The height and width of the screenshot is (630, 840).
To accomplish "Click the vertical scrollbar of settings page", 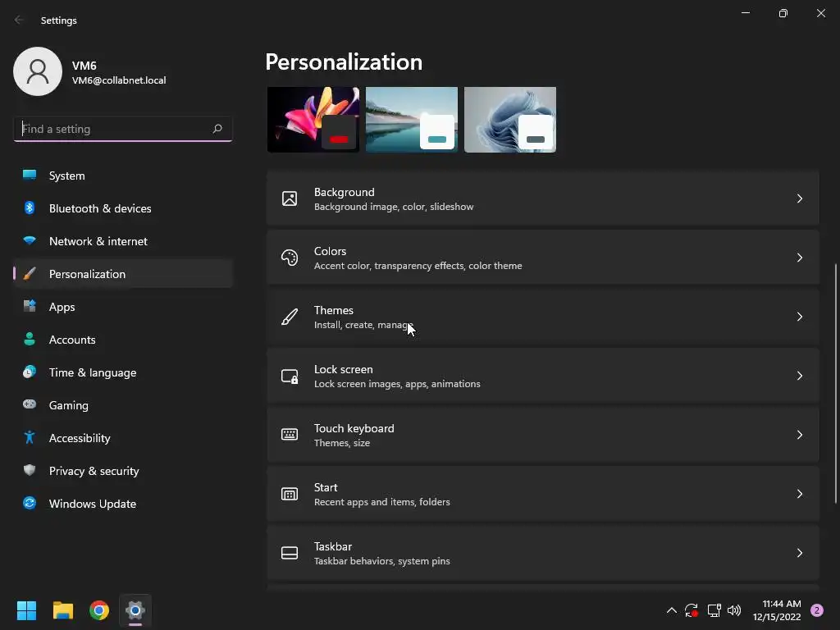I will click(836, 383).
